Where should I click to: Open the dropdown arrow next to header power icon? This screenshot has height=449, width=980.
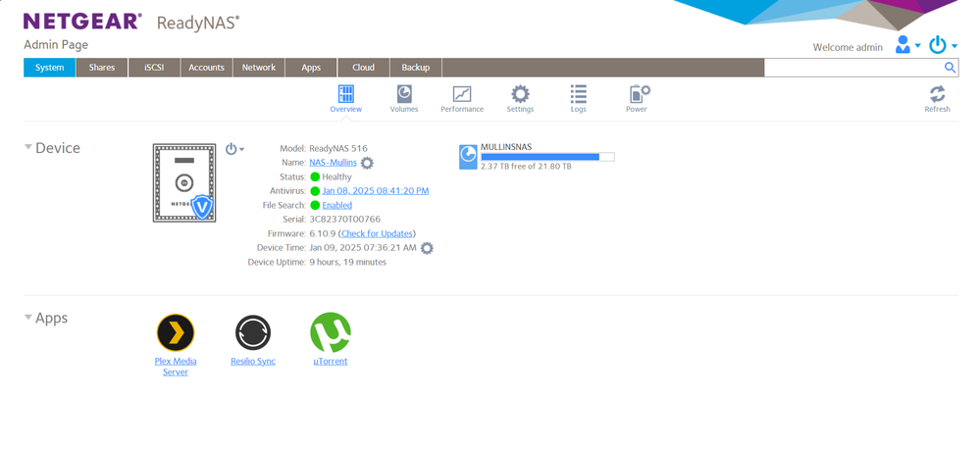954,46
